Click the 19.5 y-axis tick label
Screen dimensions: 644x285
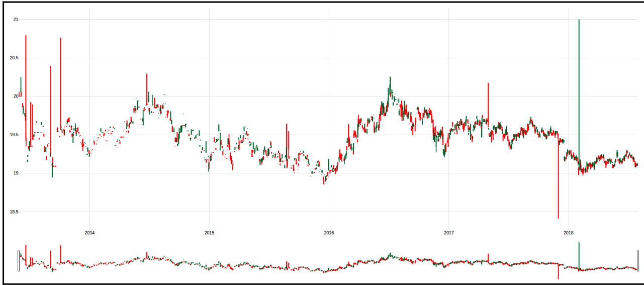(14, 135)
